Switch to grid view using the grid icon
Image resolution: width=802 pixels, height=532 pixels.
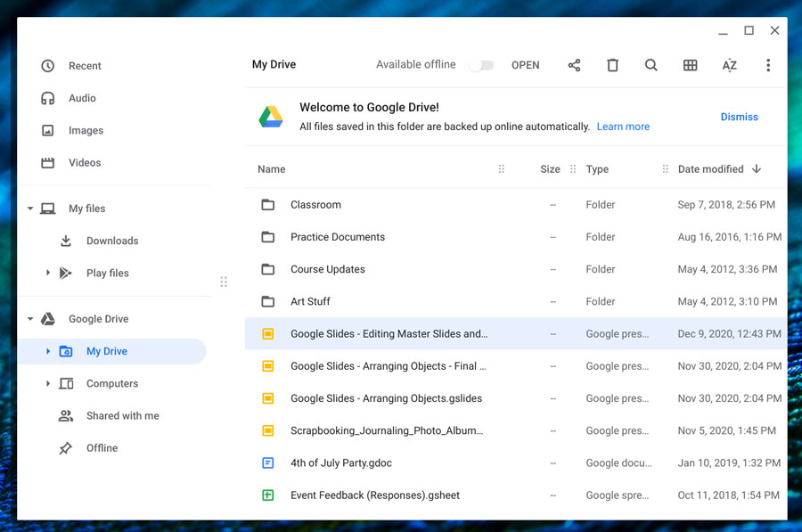tap(691, 64)
